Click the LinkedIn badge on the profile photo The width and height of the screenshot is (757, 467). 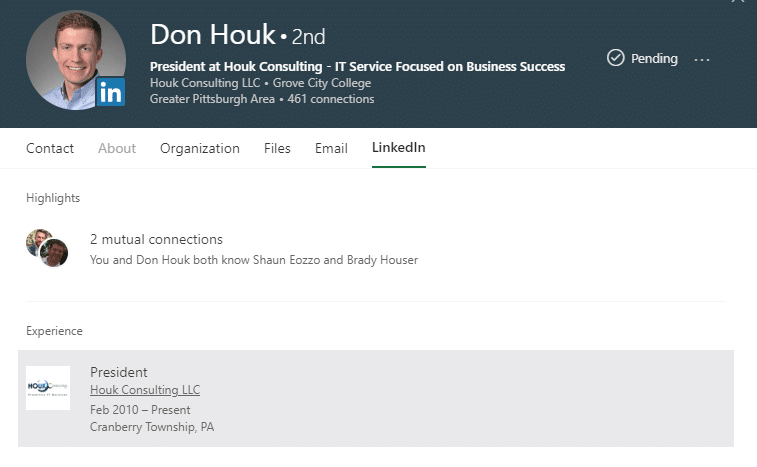(111, 92)
